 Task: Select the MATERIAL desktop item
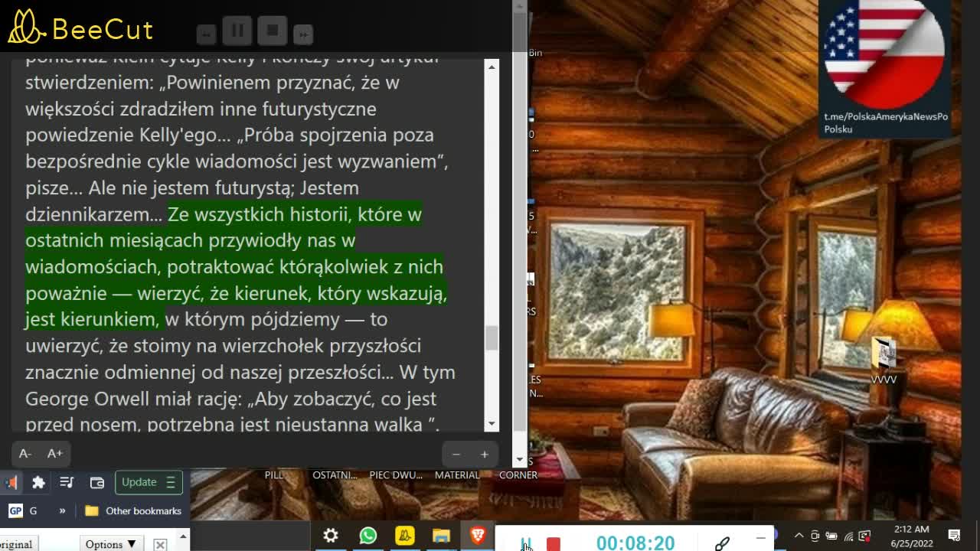click(x=457, y=475)
